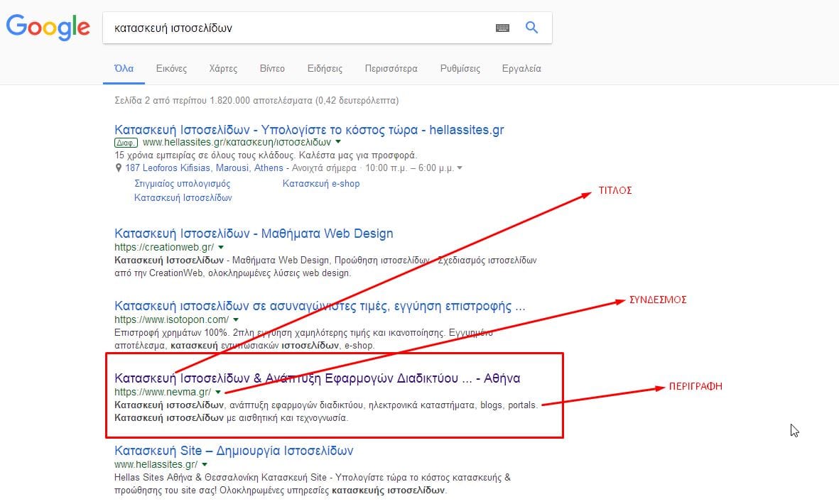Screen dimensions: 839x504
Task: Click the https://creationweb.gr/ URL text
Action: (164, 247)
